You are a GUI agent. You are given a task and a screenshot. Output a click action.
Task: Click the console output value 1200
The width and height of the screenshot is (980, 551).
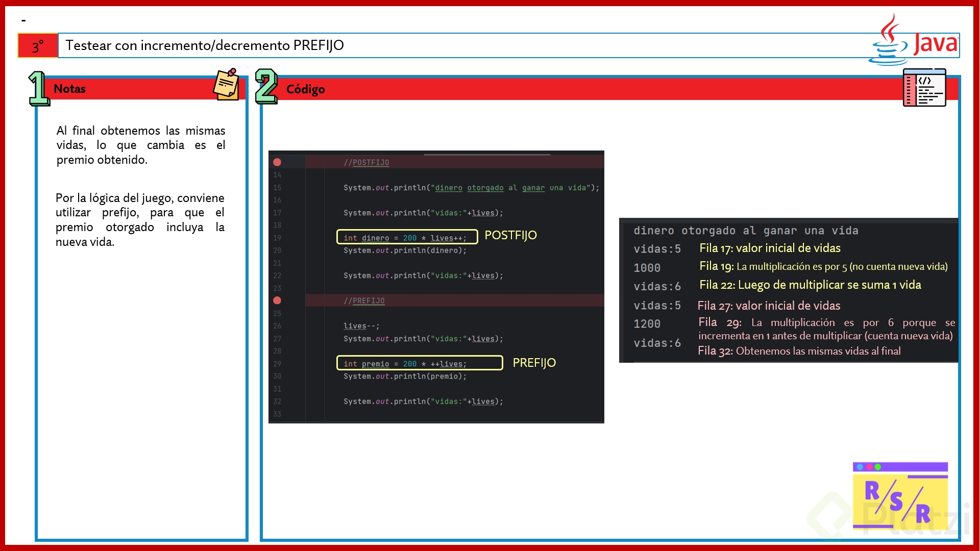[x=647, y=324]
